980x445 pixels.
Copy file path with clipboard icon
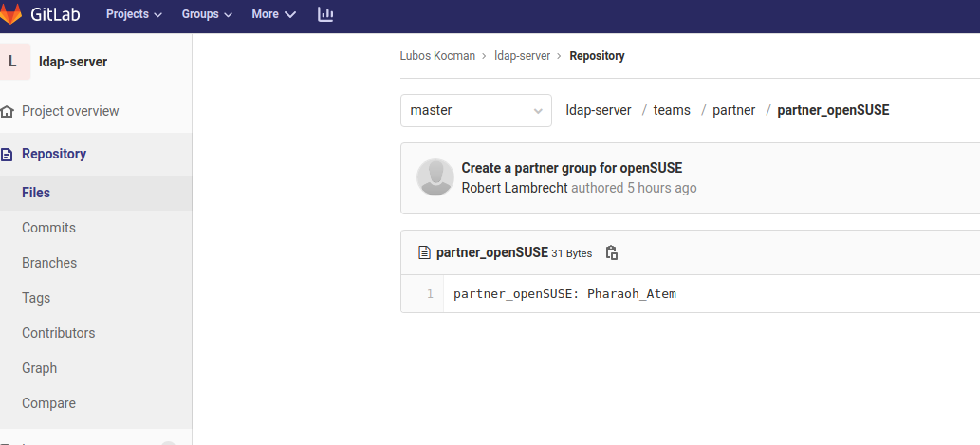pos(612,252)
